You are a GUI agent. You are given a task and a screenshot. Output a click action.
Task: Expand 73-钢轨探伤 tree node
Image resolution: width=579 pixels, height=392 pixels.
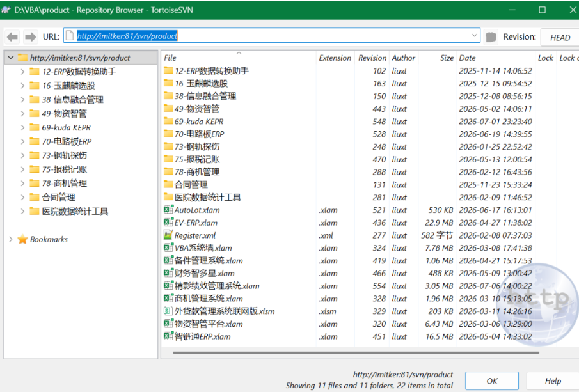(x=22, y=155)
